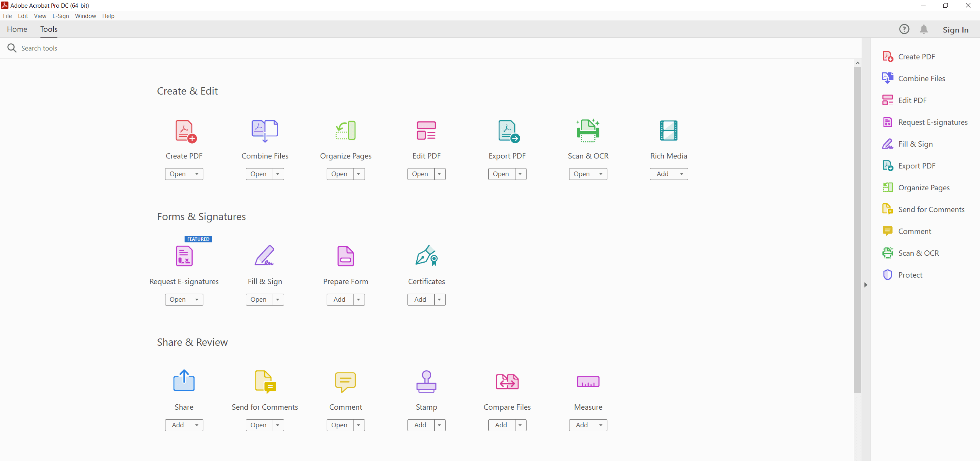Open the Request E-signatures tool

pyautogui.click(x=177, y=299)
